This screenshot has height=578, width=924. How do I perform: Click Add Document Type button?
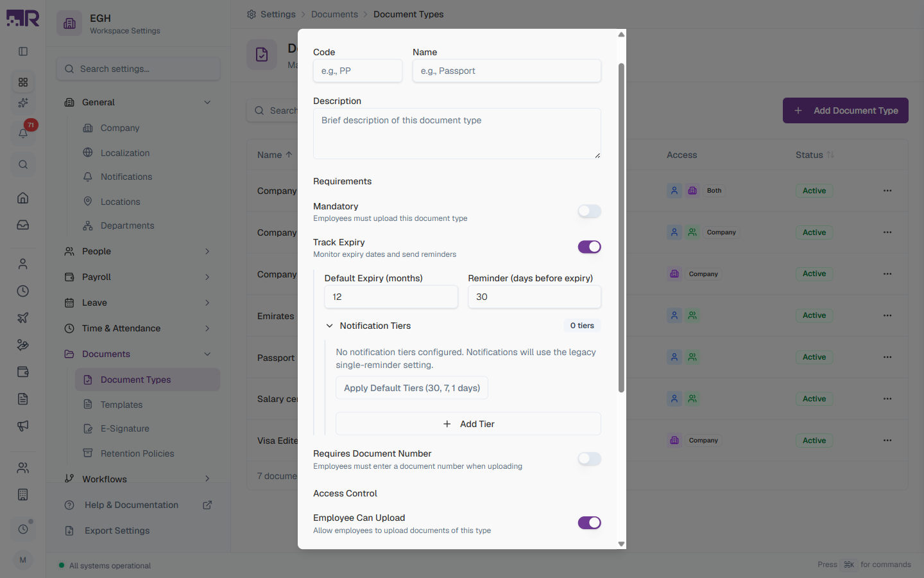tap(845, 110)
